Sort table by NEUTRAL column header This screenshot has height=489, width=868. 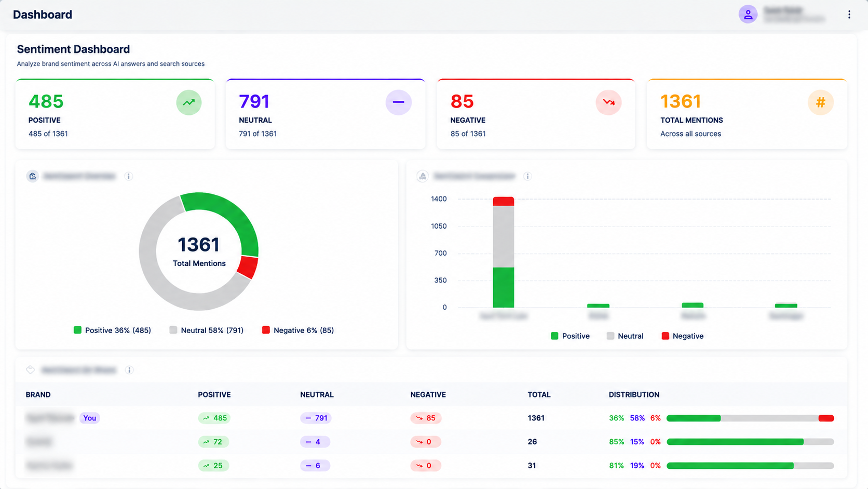tap(317, 394)
